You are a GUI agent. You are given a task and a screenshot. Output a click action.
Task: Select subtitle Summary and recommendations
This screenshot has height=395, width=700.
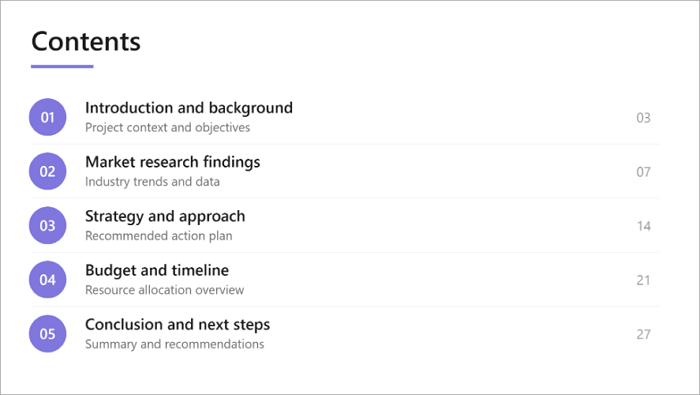[175, 344]
